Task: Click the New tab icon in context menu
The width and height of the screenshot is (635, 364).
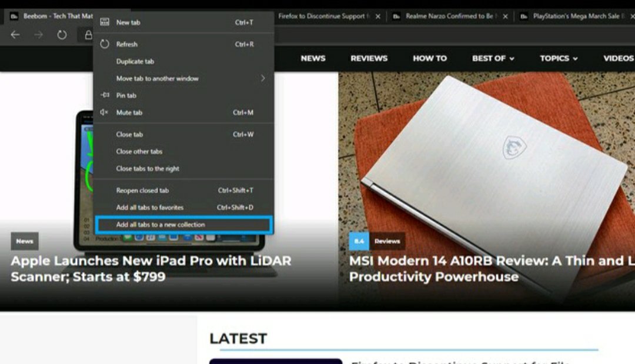Action: 105,22
